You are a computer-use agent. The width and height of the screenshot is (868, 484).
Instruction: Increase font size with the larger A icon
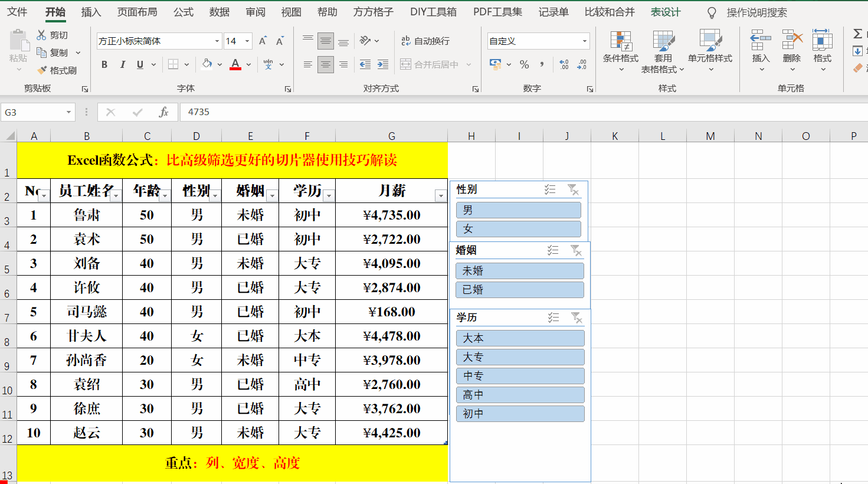click(x=263, y=41)
